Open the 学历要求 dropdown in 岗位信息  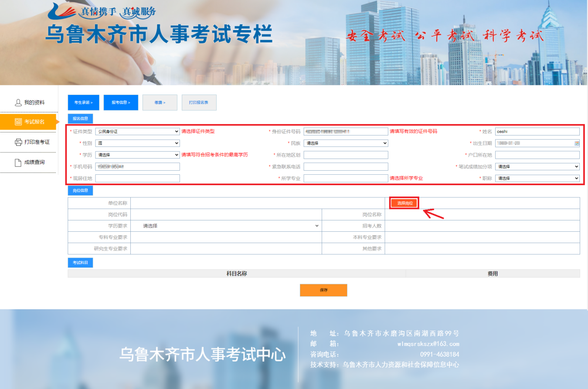click(230, 226)
